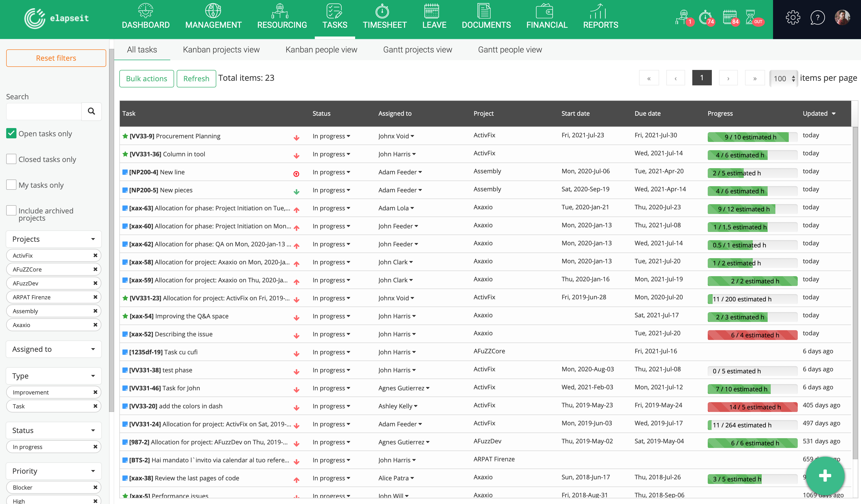Open the Resourcing section icon
The height and width of the screenshot is (504, 861).
(x=280, y=11)
